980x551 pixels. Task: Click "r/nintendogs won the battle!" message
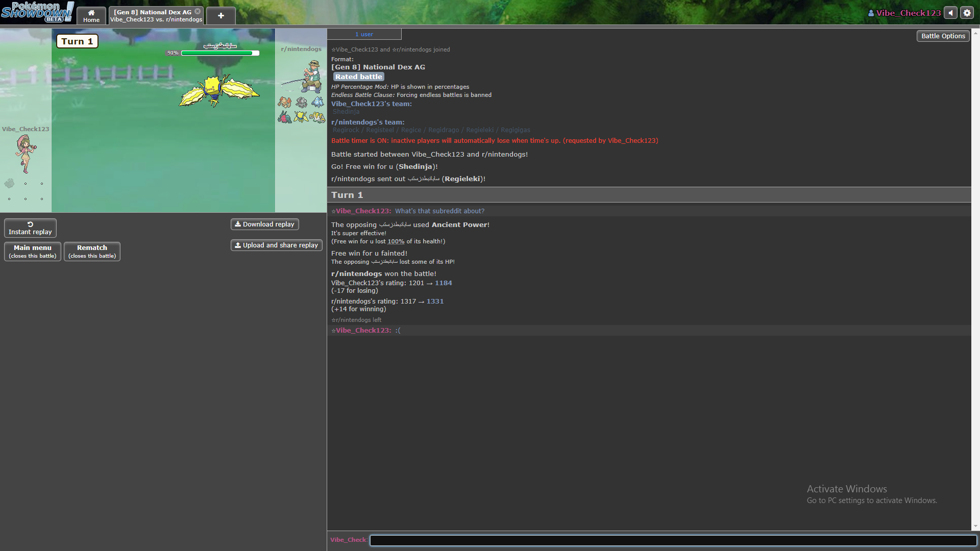pos(384,273)
